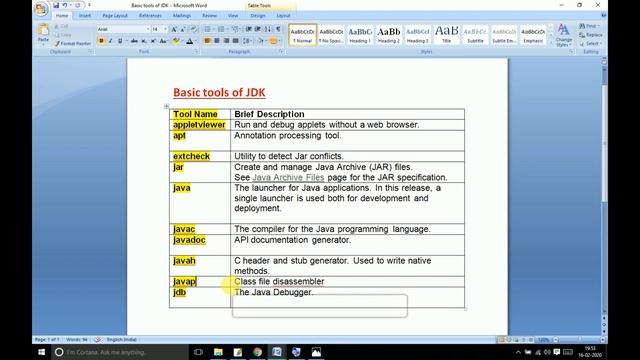Justify the paragraph text
This screenshot has height=360, width=640.
tap(236, 41)
